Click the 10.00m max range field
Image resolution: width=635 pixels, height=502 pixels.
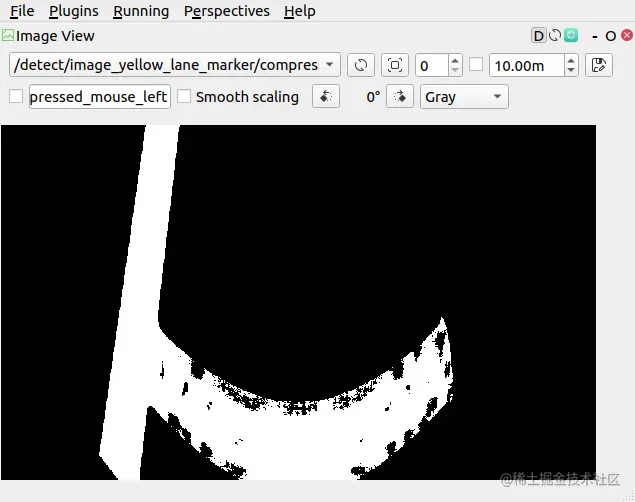pyautogui.click(x=527, y=65)
